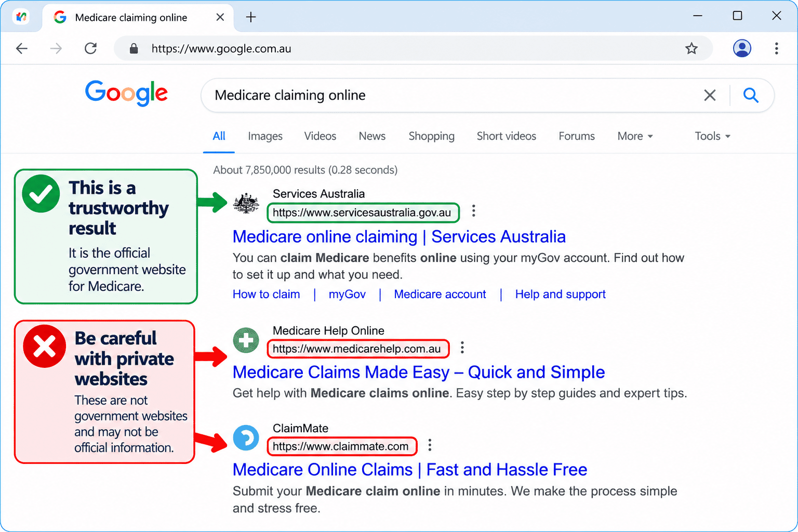Screen dimensions: 798x532
Task: Reload the page with the refresh icon
Action: click(x=91, y=48)
